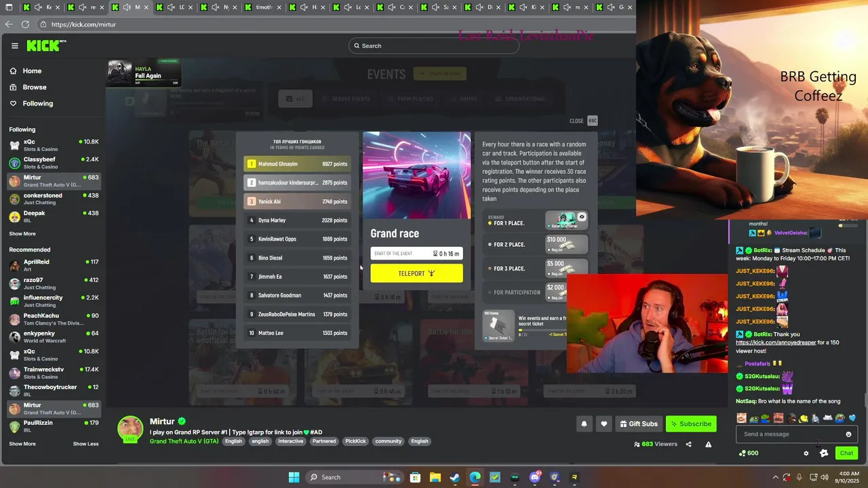This screenshot has height=488, width=868.
Task: Click the report warning triangle icon
Action: coord(709,445)
